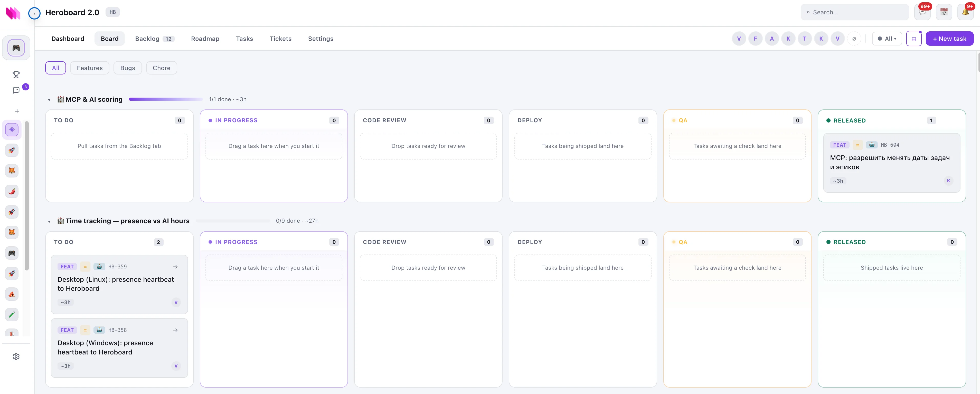Click the V assignee avatar on HB-359

pyautogui.click(x=176, y=302)
